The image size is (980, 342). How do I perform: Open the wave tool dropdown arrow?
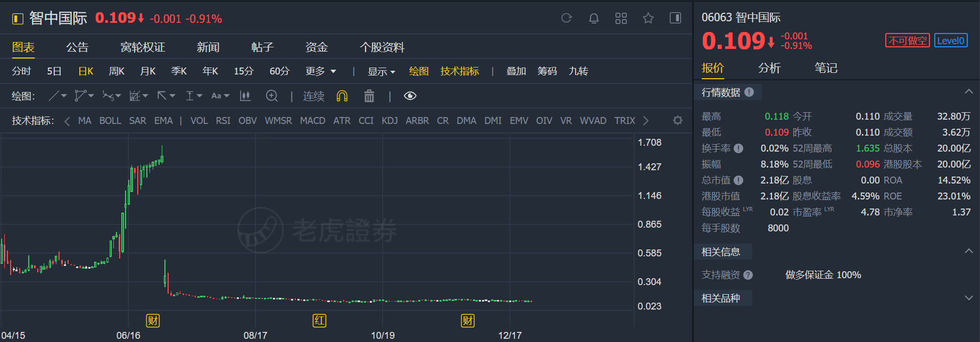118,96
